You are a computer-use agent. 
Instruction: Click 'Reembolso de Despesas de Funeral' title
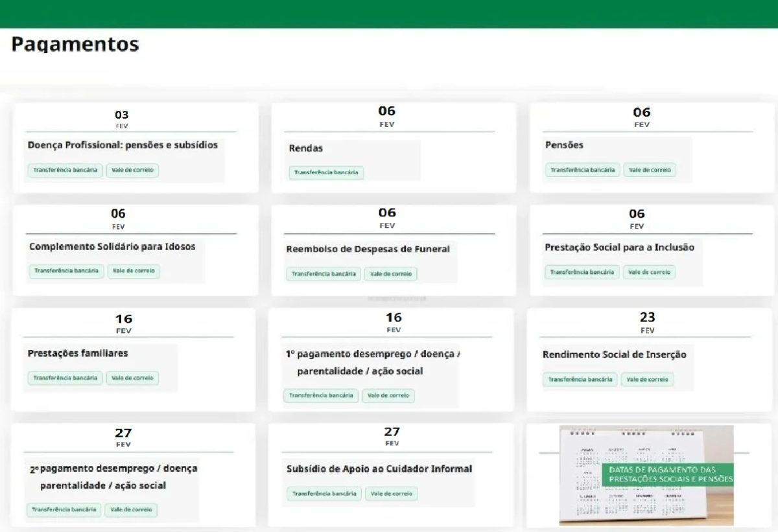368,249
